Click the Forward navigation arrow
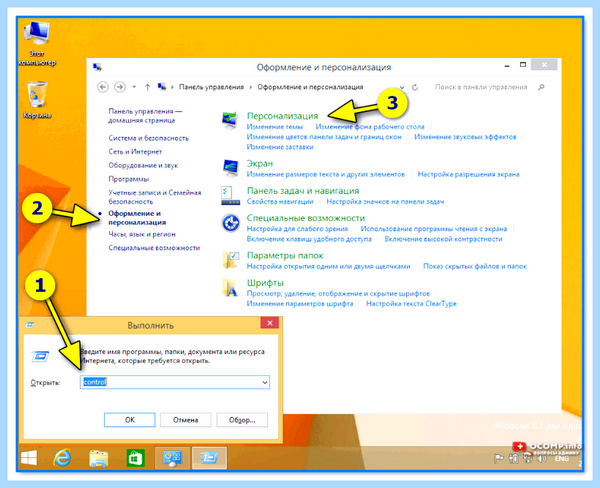The width and height of the screenshot is (600, 488). (120, 87)
